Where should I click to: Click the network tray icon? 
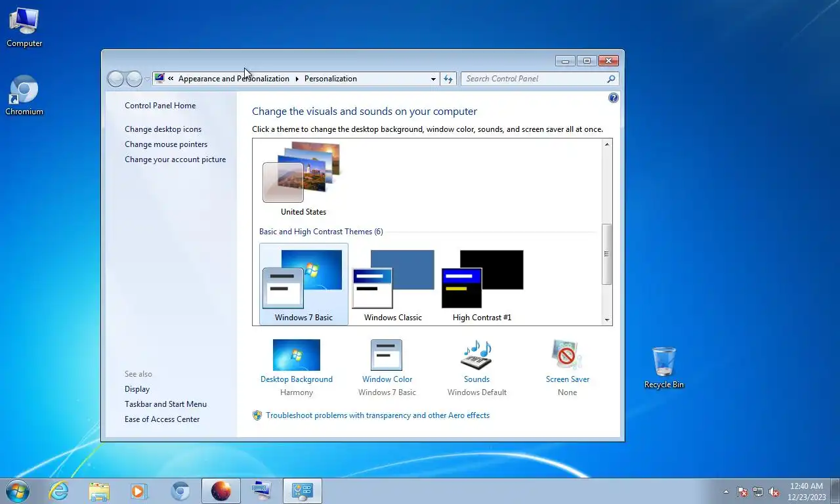tap(758, 492)
